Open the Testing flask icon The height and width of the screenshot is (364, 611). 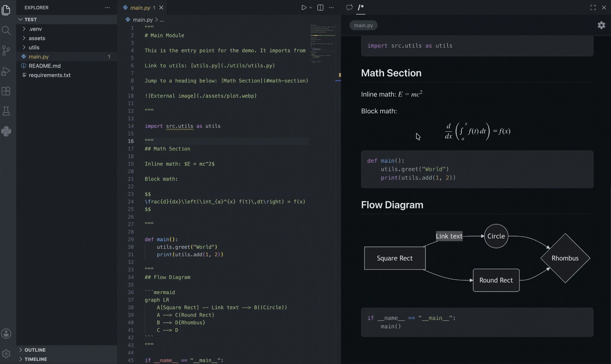click(6, 111)
